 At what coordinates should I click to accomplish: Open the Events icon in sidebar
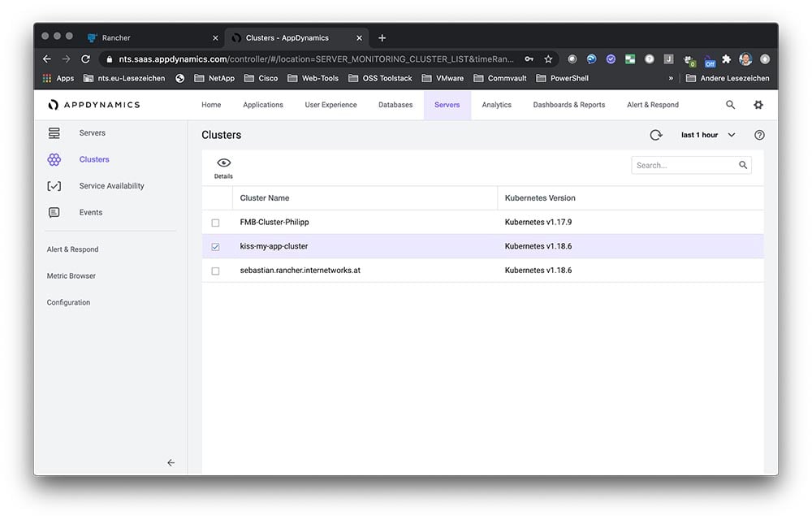tap(54, 213)
